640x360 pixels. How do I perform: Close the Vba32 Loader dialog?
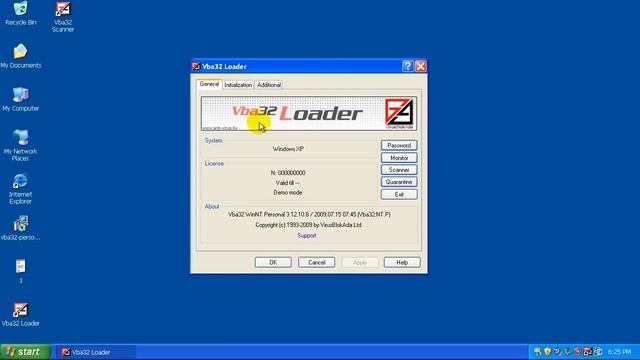[x=421, y=66]
